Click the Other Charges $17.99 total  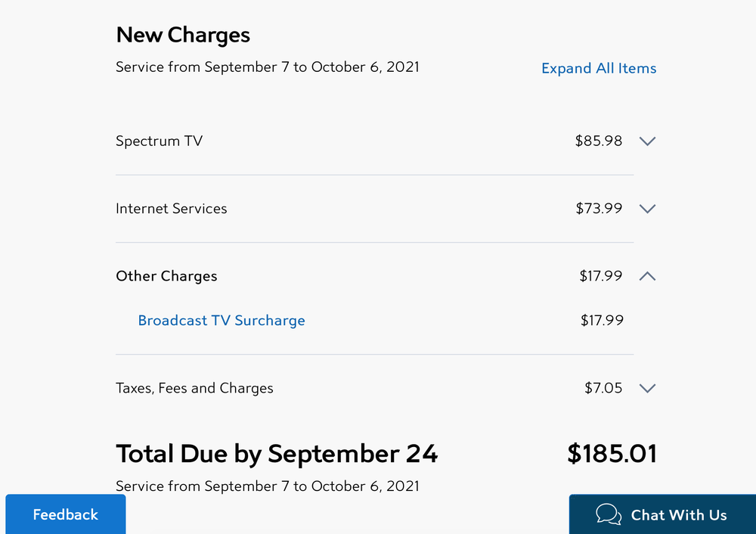tap(601, 276)
